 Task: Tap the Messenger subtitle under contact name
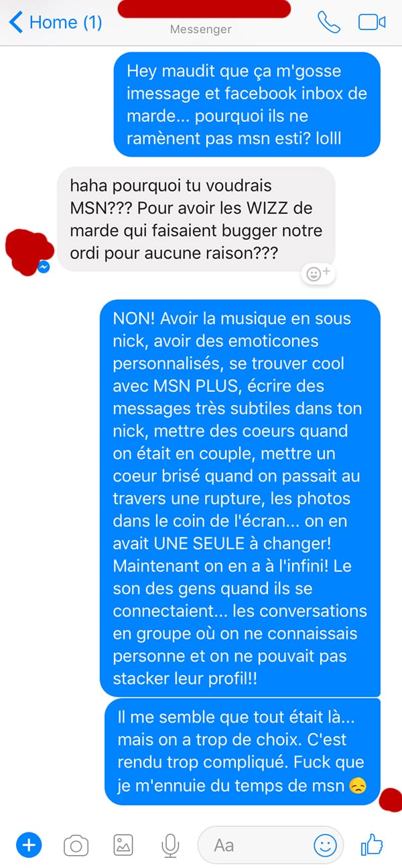(x=200, y=29)
